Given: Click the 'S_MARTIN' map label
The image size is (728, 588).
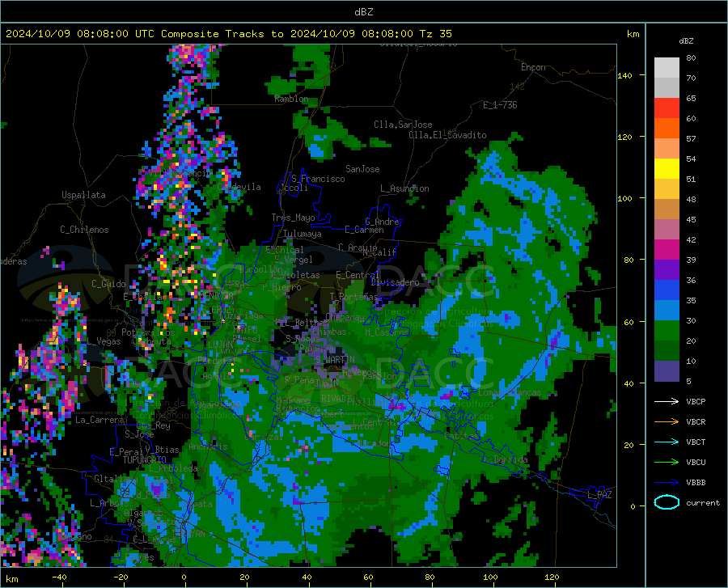Looking at the screenshot, I should pyautogui.click(x=335, y=360).
